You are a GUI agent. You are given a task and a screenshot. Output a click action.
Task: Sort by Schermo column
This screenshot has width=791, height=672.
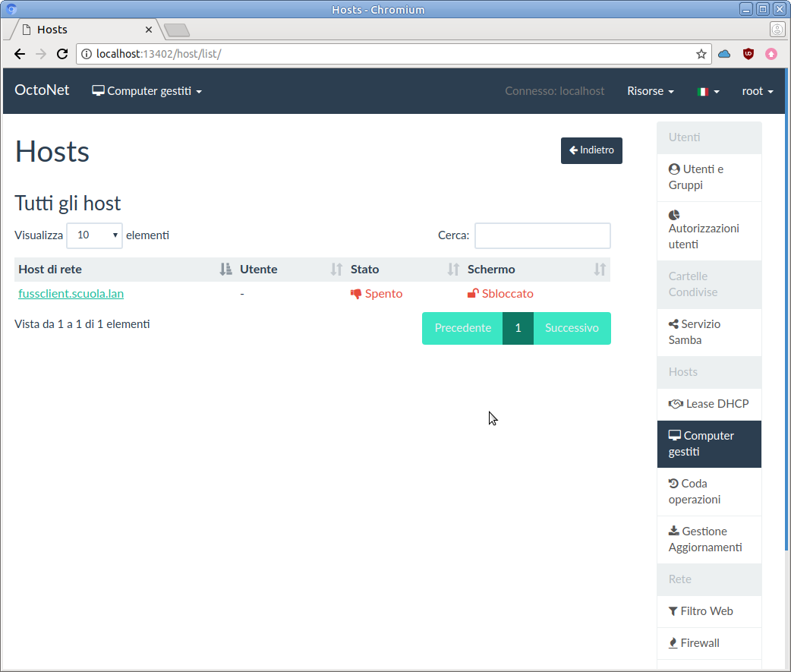pos(537,270)
